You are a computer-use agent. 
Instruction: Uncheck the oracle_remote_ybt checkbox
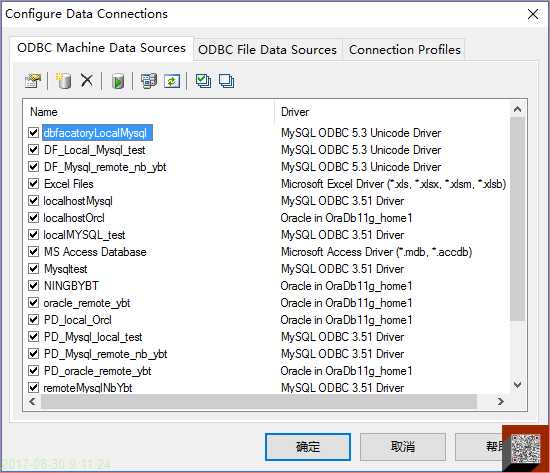(x=33, y=303)
